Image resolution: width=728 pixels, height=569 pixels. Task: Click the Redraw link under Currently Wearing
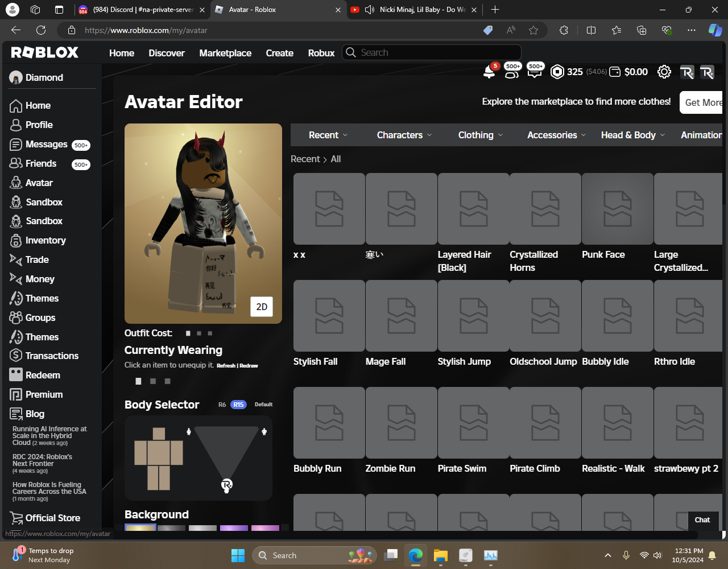tap(249, 366)
